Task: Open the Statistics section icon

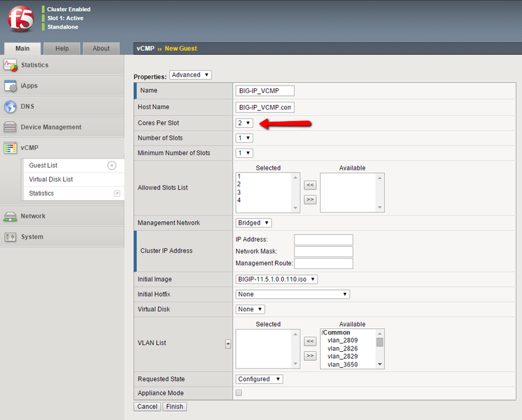Action: [10, 65]
